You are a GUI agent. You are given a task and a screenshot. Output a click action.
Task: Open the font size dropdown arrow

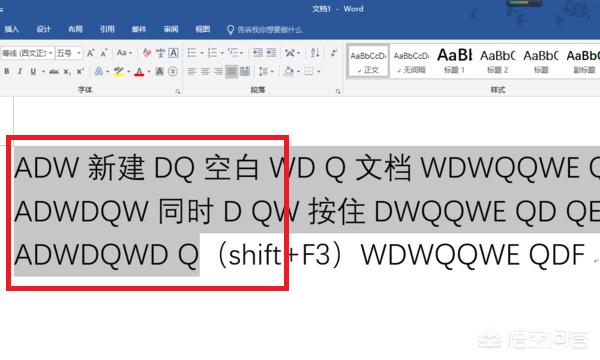tap(78, 53)
